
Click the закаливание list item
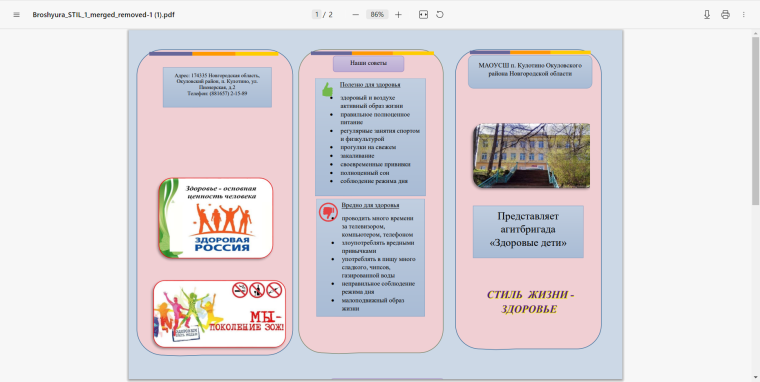coord(357,156)
